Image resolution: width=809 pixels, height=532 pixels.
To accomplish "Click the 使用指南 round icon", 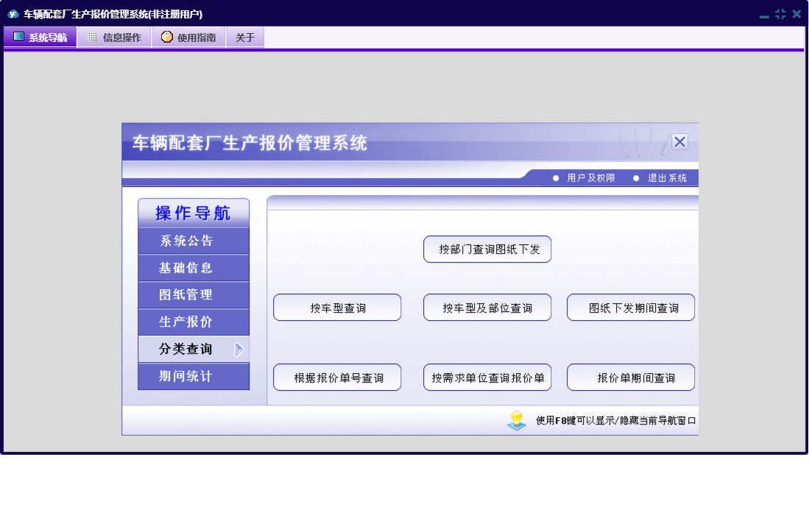I will 166,37.
